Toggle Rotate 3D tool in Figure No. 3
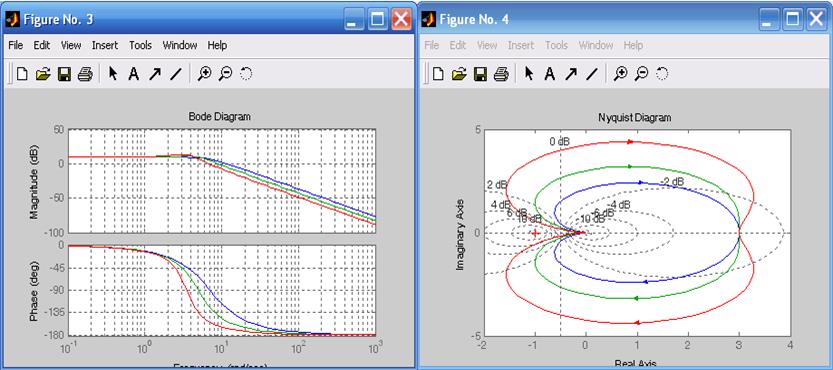833x370 pixels. (x=245, y=74)
